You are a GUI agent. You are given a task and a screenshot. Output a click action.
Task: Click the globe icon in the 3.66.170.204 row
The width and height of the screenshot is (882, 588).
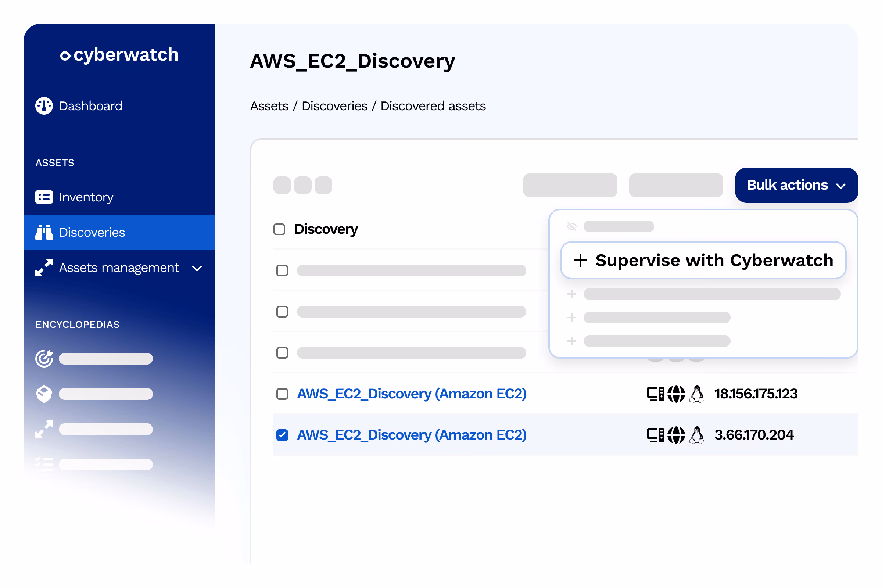676,435
